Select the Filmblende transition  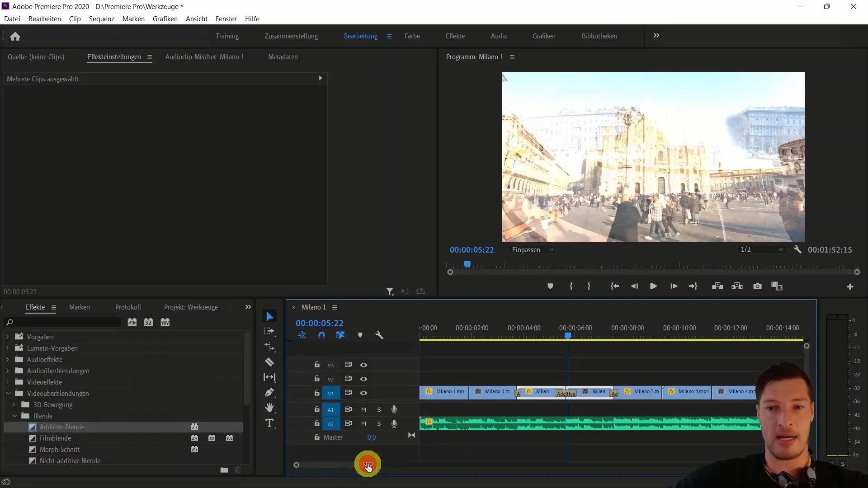point(55,438)
